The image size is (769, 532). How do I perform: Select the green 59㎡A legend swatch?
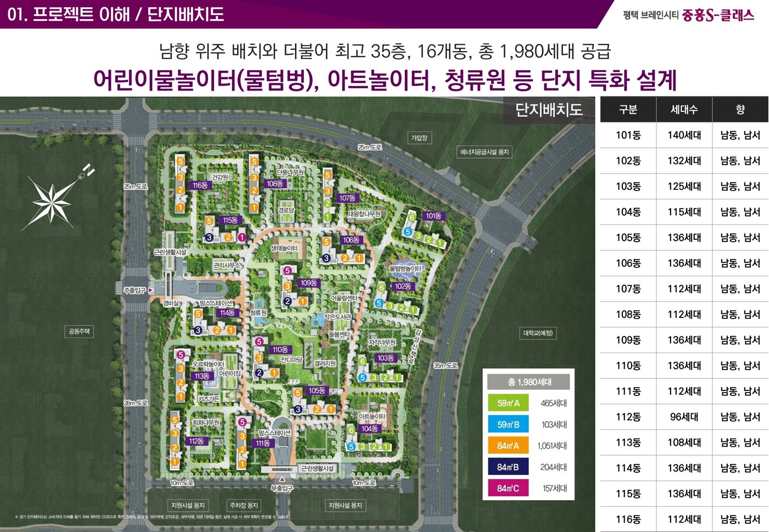coord(508,403)
